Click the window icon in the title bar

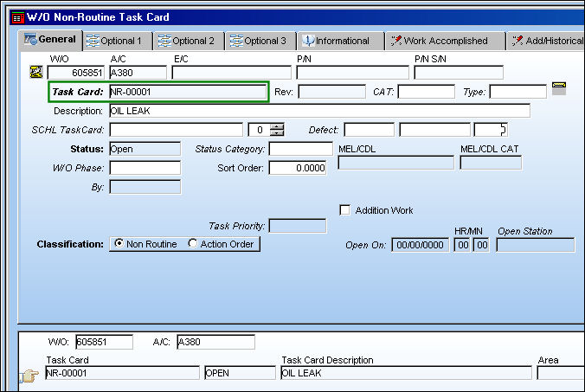17,17
